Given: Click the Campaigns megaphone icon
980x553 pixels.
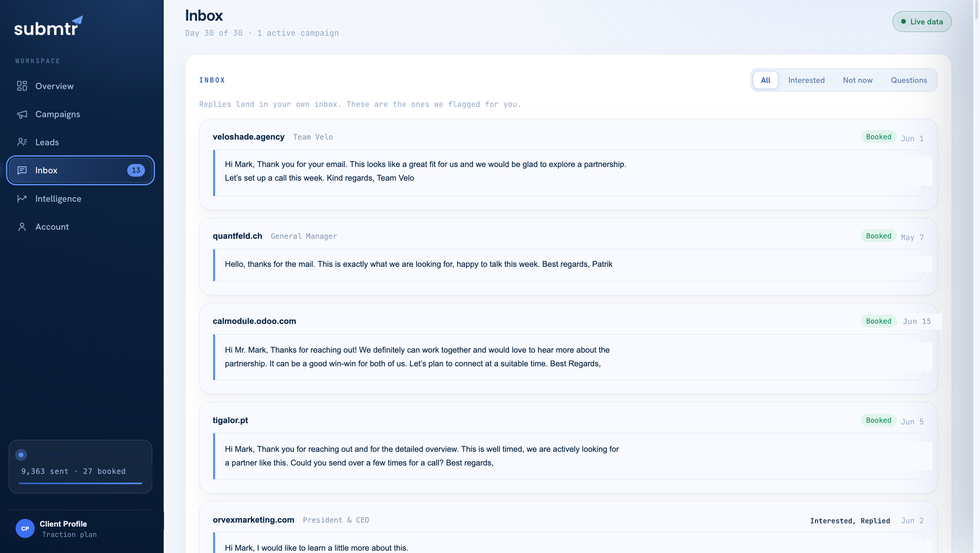Looking at the screenshot, I should [22, 114].
